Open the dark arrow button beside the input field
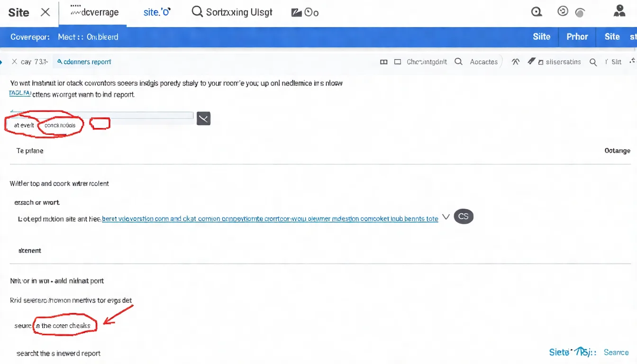637x364 pixels. tap(203, 118)
